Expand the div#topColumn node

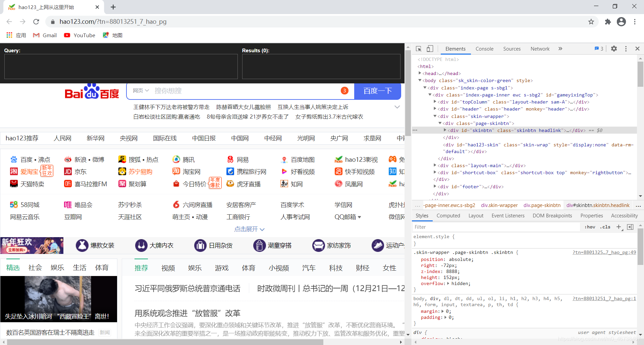click(435, 102)
